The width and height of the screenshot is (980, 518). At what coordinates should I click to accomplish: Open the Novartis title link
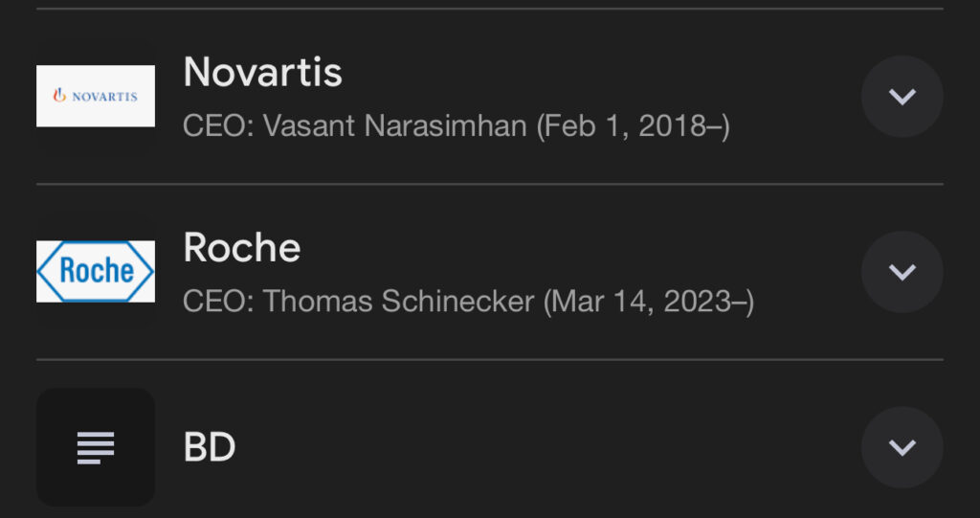pyautogui.click(x=262, y=71)
